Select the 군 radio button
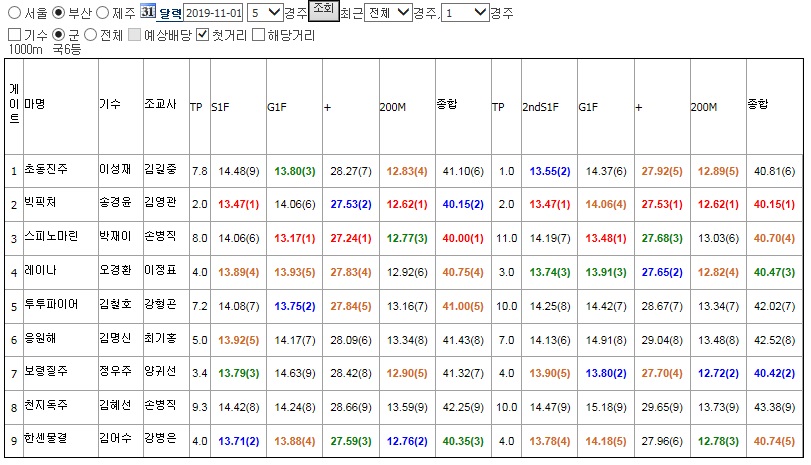The width and height of the screenshot is (811, 465). coord(59,35)
